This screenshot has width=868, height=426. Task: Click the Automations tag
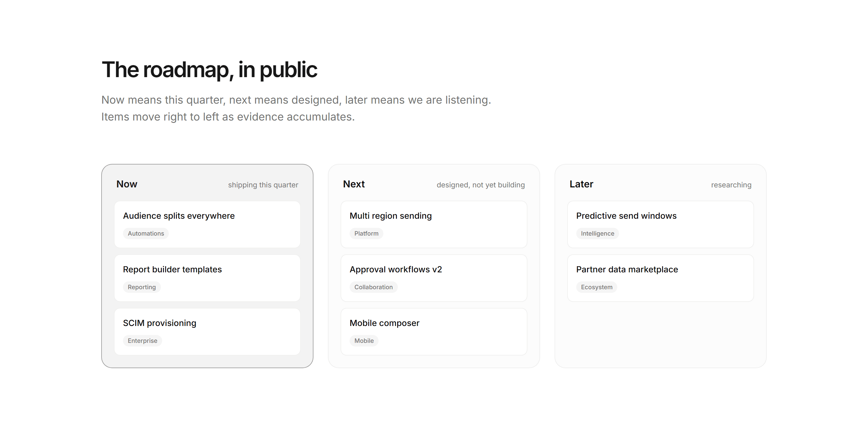146,233
